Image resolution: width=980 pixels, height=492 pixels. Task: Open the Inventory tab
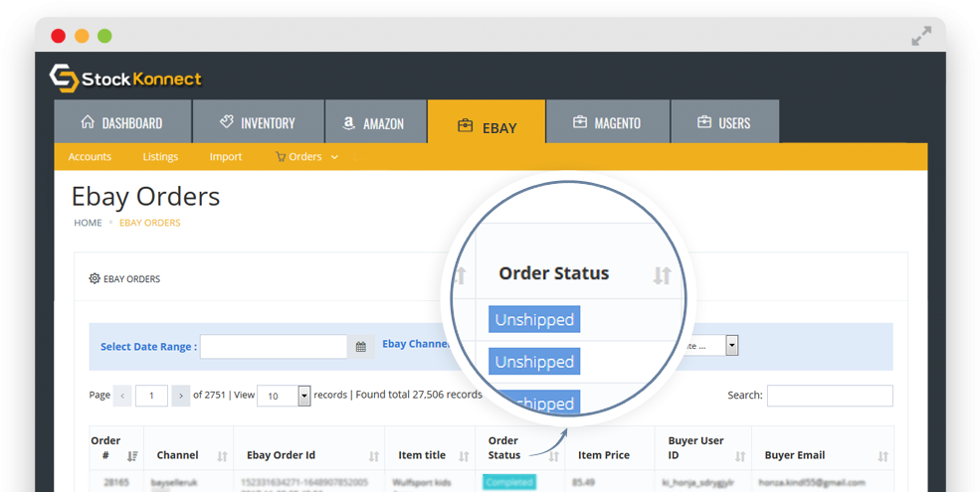pyautogui.click(x=258, y=122)
